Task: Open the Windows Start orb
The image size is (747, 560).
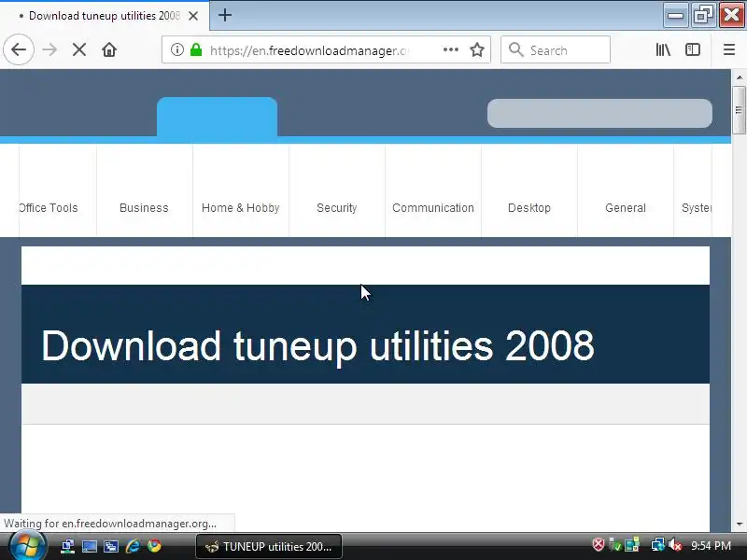Action: [x=26, y=546]
